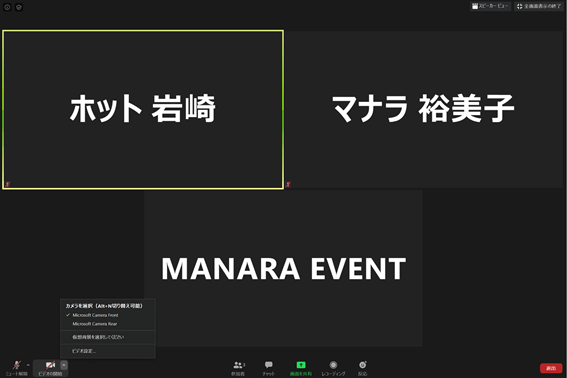Click the encryption shield icon
The width and height of the screenshot is (567, 378).
click(19, 7)
